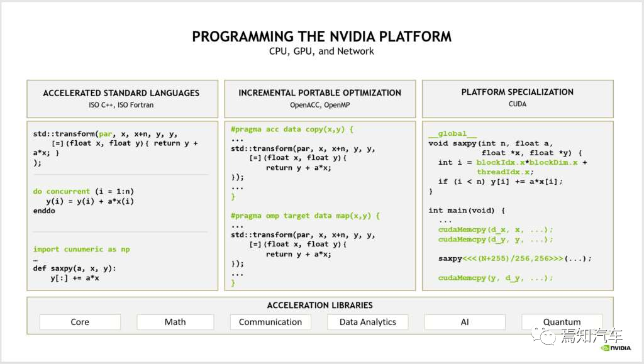Click "void saxpy(int n, float a," line
This screenshot has height=364, width=644.
coord(491,143)
